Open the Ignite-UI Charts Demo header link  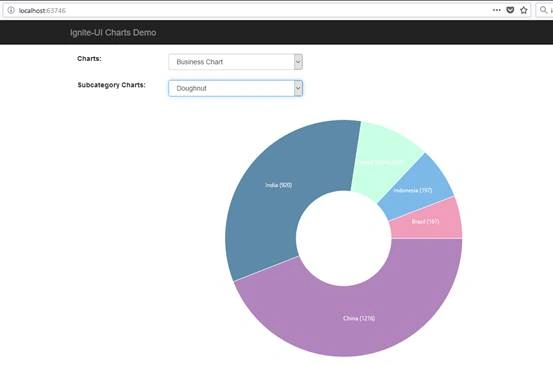point(113,33)
